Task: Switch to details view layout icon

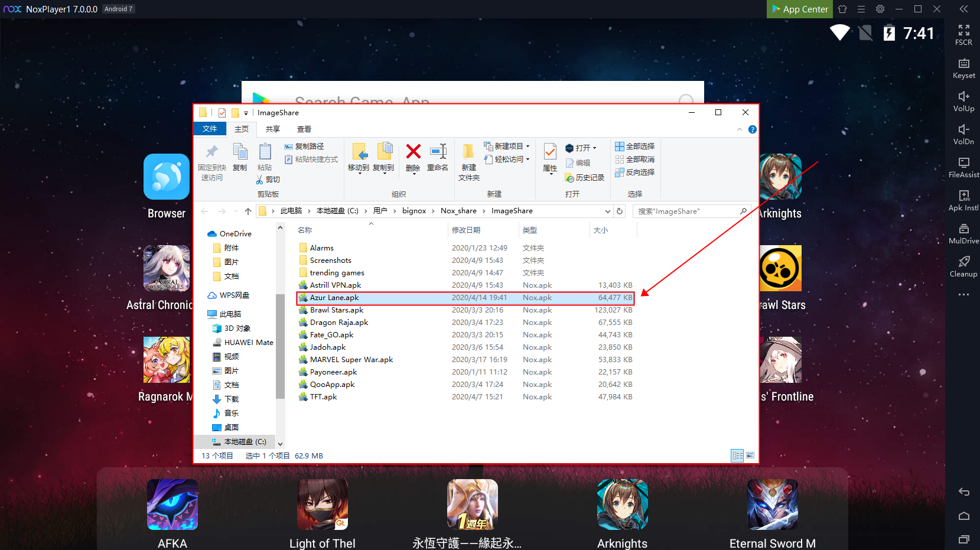Action: (x=737, y=455)
